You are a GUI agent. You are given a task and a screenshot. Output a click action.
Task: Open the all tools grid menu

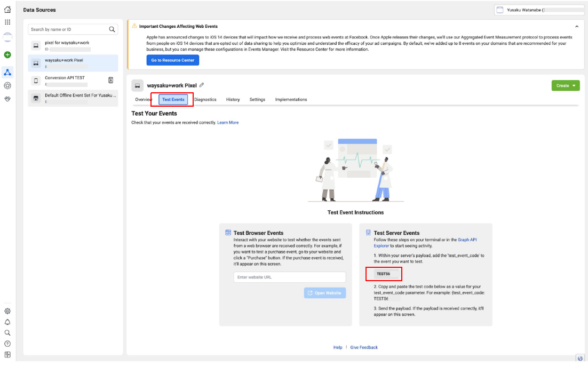click(7, 22)
